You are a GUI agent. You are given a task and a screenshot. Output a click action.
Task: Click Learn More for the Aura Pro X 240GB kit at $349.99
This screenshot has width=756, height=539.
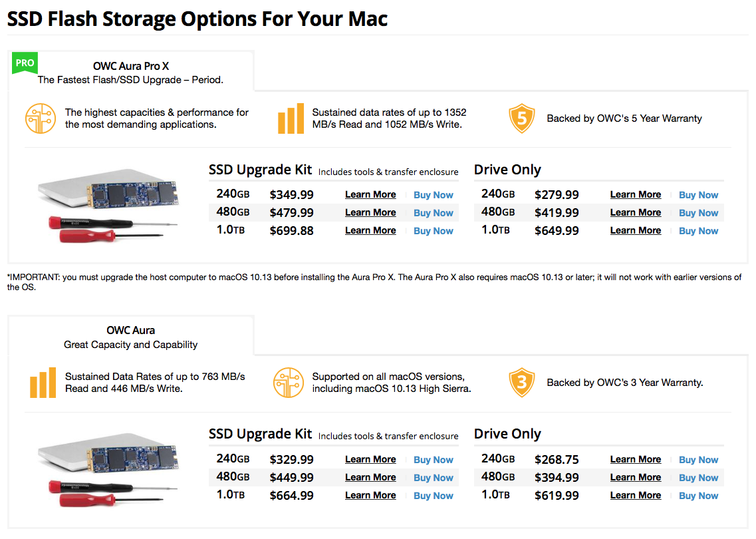(370, 194)
